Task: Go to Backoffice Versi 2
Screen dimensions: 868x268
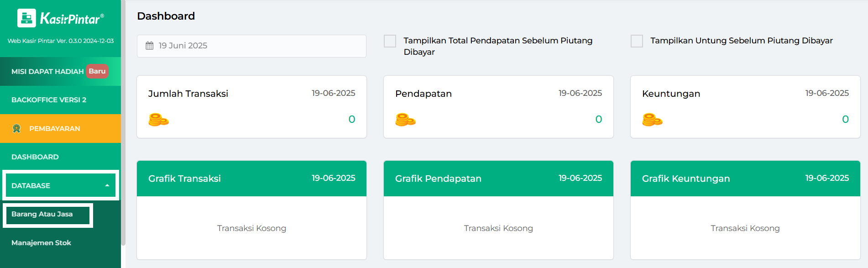Action: 49,100
